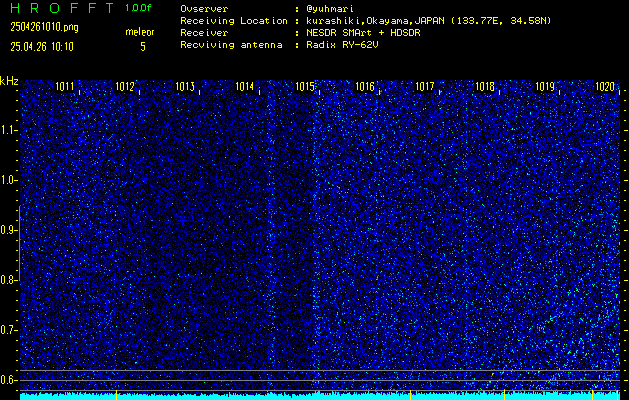This screenshot has width=629, height=400.
Task: Click the 1012 time axis label
Action: point(125,86)
